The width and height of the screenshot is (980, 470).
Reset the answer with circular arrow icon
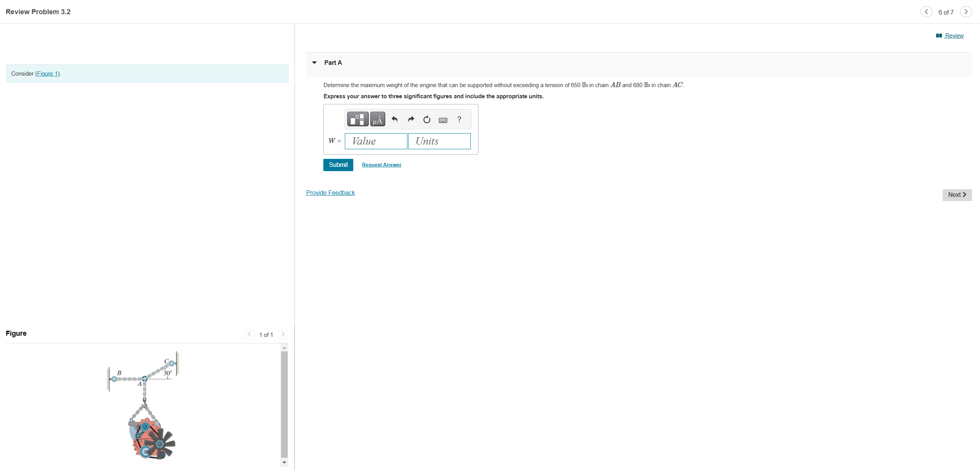pos(427,120)
